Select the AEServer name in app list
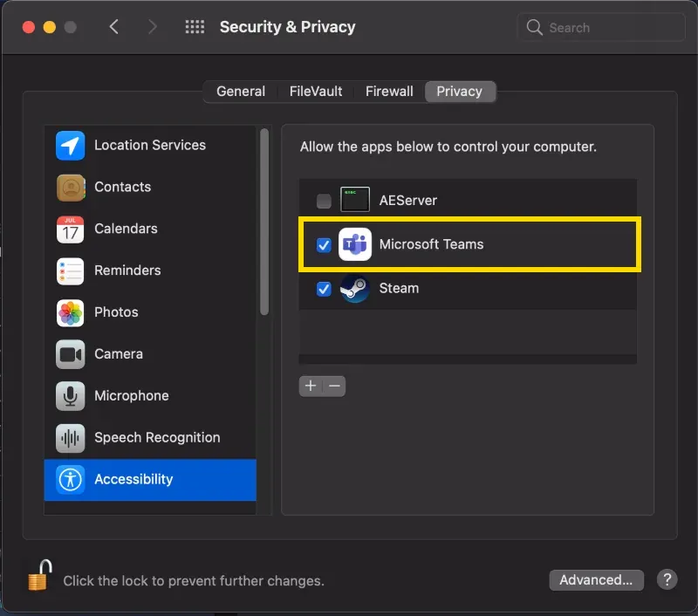 point(408,201)
